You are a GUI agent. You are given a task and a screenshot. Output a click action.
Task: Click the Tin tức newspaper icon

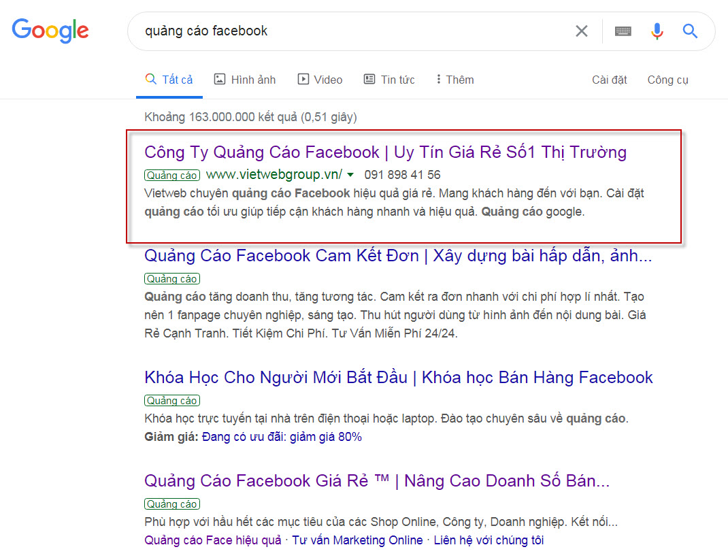coord(369,80)
